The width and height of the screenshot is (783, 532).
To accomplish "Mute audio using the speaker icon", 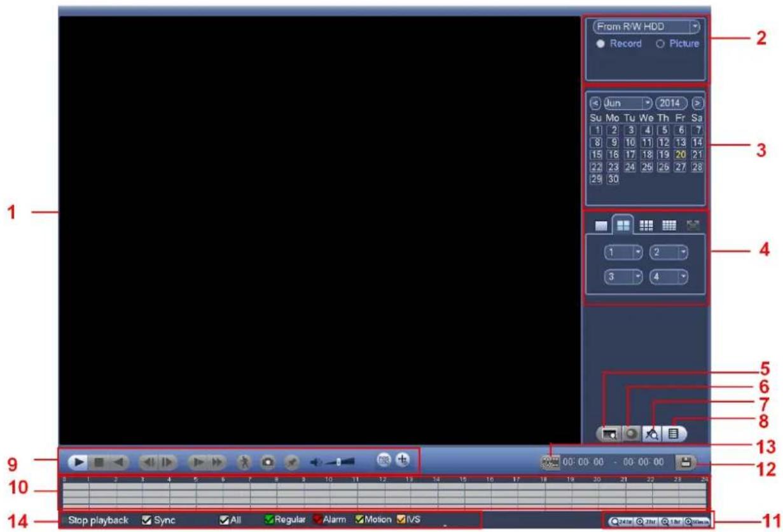I will [x=317, y=462].
